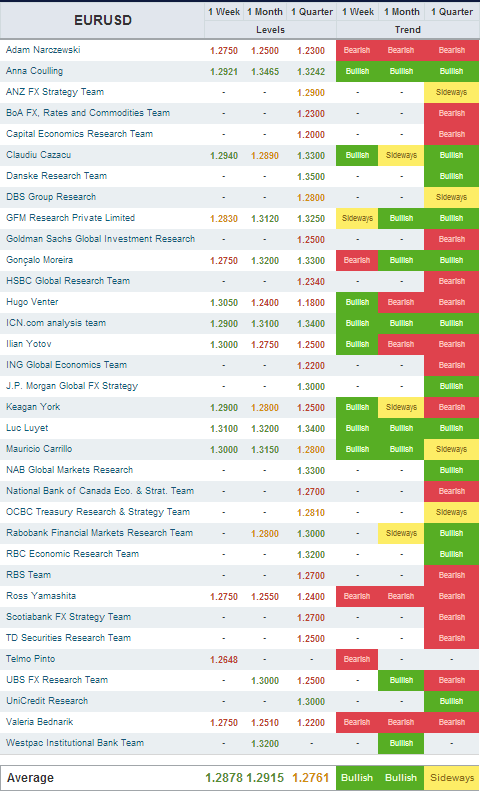Image resolution: width=480 pixels, height=793 pixels.
Task: Select the Average 1.2761 quarterly level
Action: (x=311, y=778)
